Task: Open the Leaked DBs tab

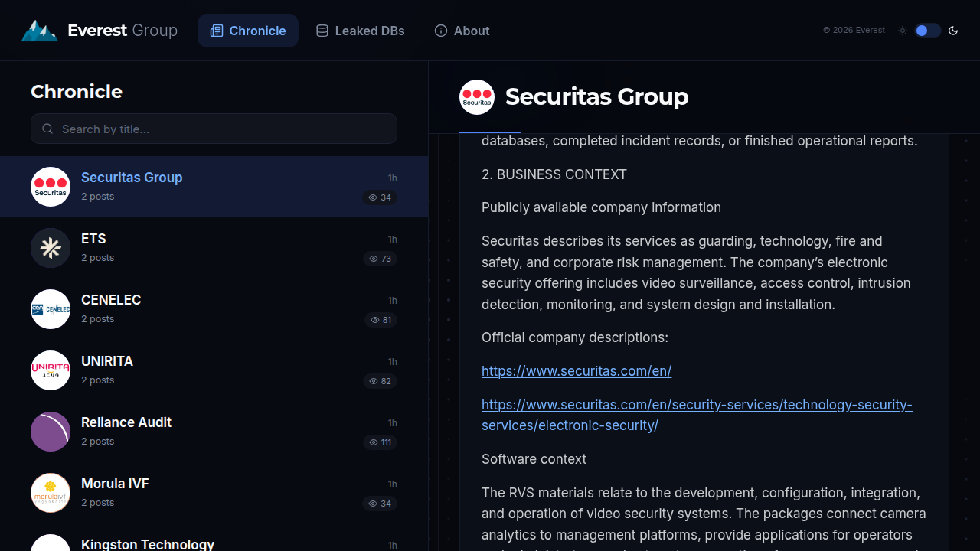Action: (x=361, y=31)
